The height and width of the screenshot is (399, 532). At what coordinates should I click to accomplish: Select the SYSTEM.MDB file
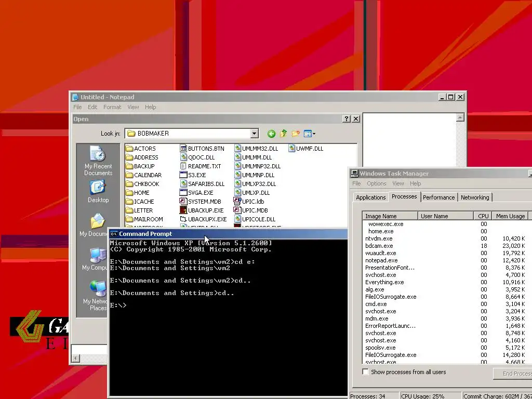point(201,202)
